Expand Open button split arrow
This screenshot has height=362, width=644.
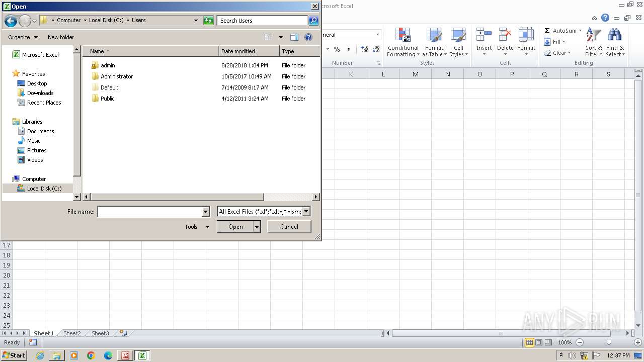pos(257,227)
